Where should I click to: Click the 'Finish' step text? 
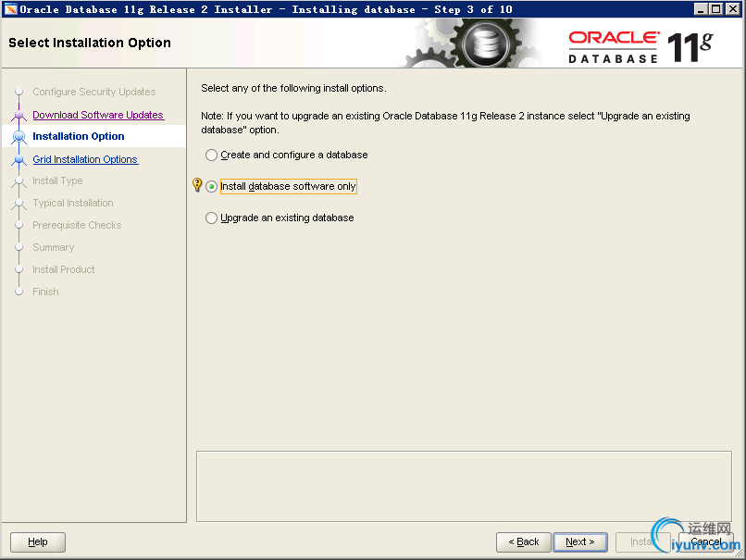[45, 292]
